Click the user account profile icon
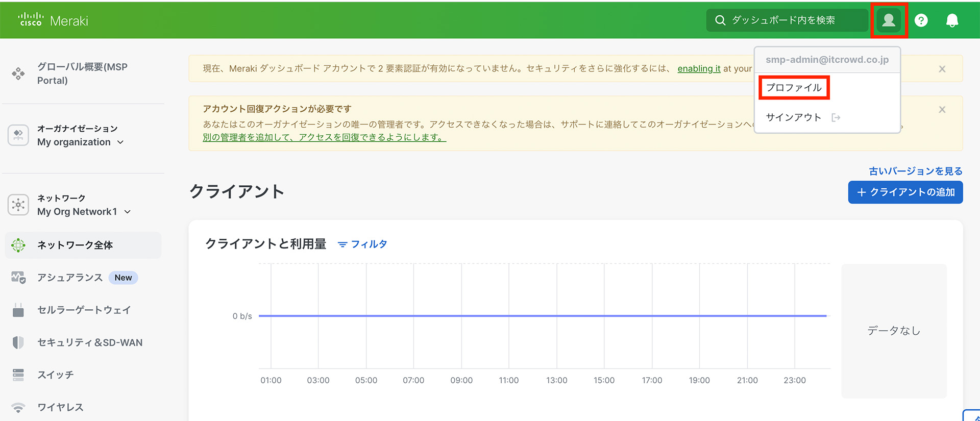This screenshot has height=421, width=980. click(889, 20)
